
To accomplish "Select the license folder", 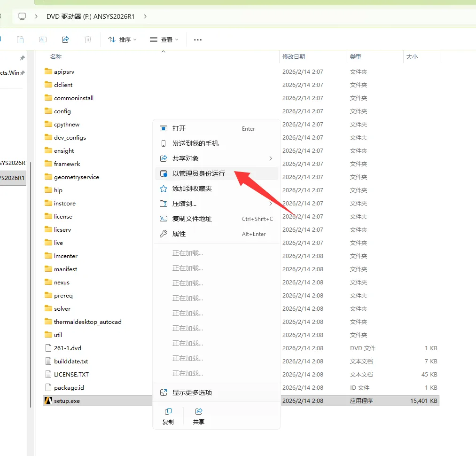I will point(63,217).
